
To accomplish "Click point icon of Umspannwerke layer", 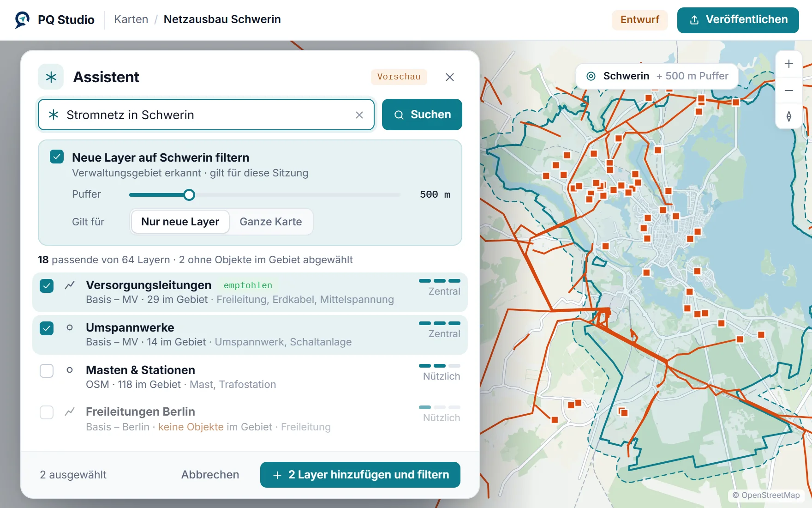I will [70, 327].
